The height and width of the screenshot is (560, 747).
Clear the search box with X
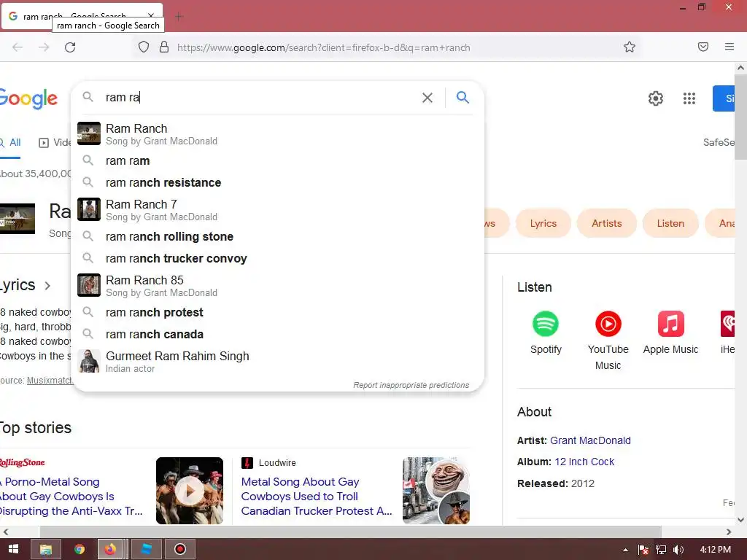tap(427, 98)
